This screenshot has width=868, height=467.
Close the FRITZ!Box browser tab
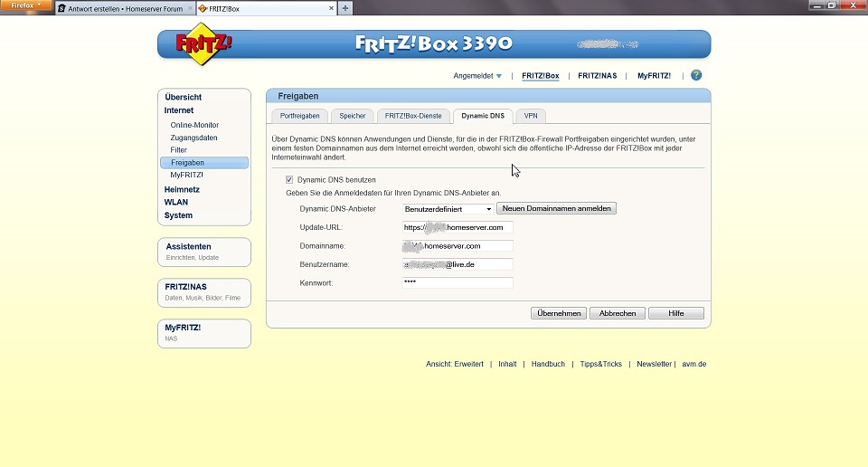coord(331,8)
